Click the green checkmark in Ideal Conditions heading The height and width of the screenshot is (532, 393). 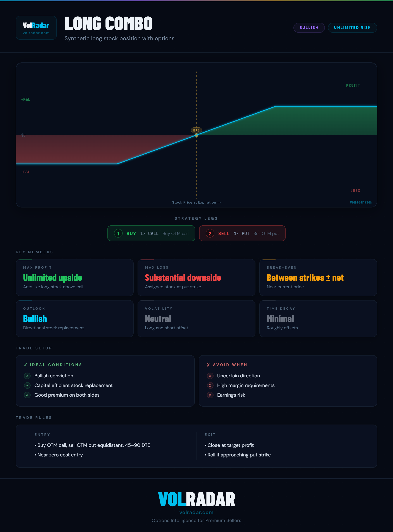[x=26, y=365]
